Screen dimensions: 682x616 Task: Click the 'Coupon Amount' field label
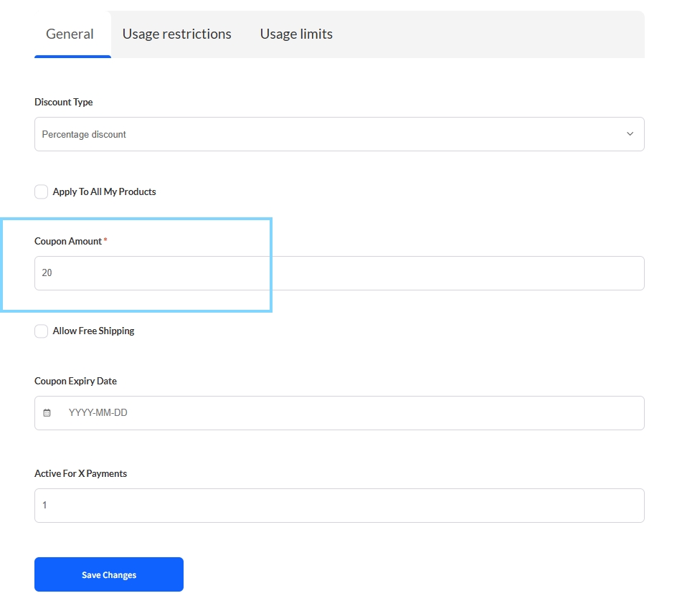click(x=68, y=241)
